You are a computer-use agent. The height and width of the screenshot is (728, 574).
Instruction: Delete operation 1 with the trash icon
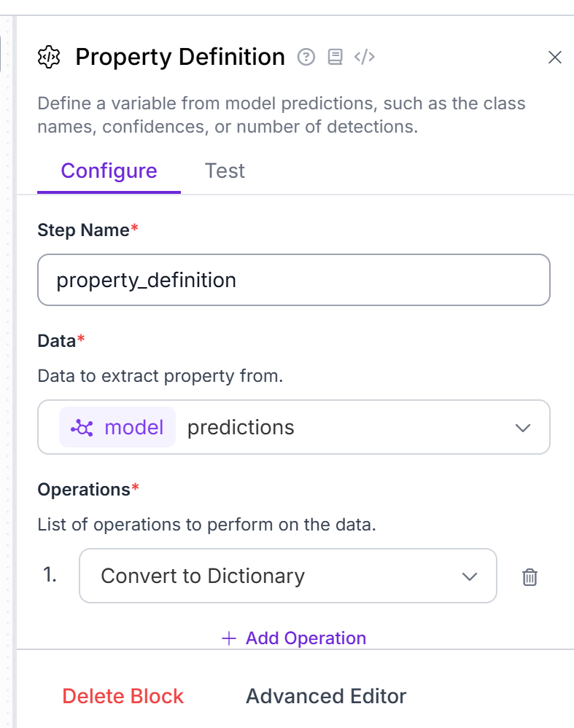530,576
